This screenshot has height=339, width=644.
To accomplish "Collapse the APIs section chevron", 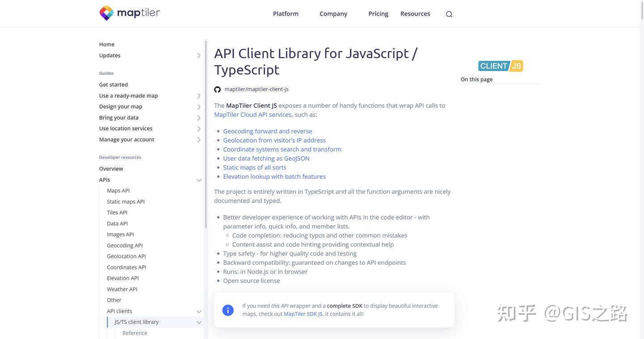I will click(199, 180).
